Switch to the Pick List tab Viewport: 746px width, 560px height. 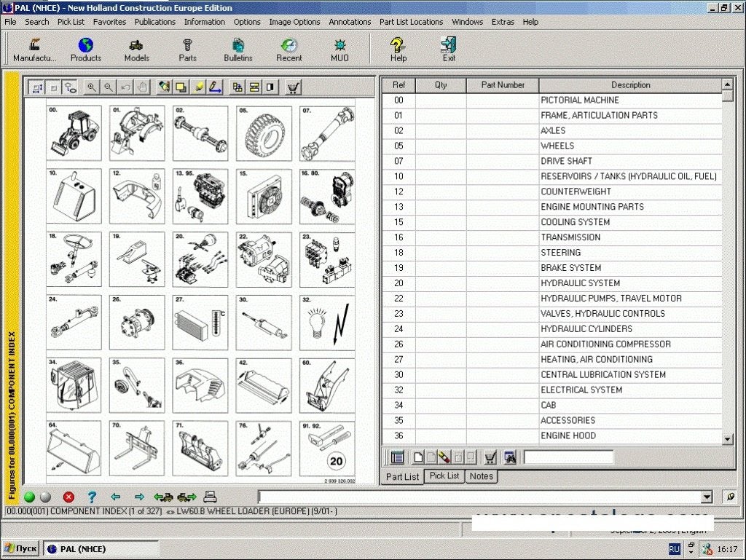pyautogui.click(x=444, y=476)
